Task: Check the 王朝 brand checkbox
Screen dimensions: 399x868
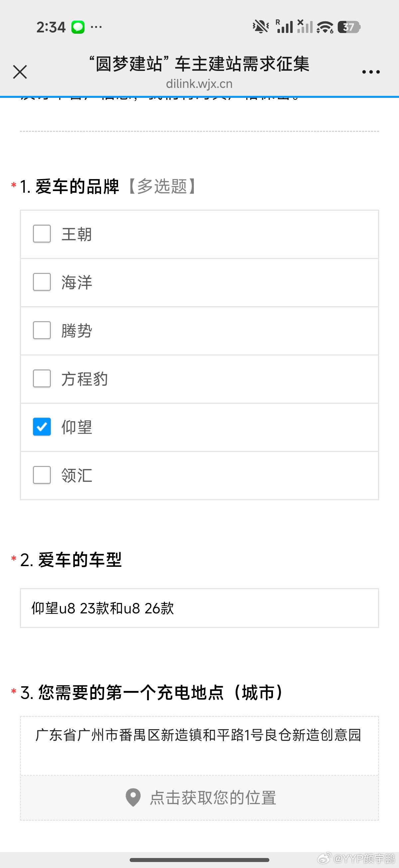Action: pyautogui.click(x=42, y=234)
